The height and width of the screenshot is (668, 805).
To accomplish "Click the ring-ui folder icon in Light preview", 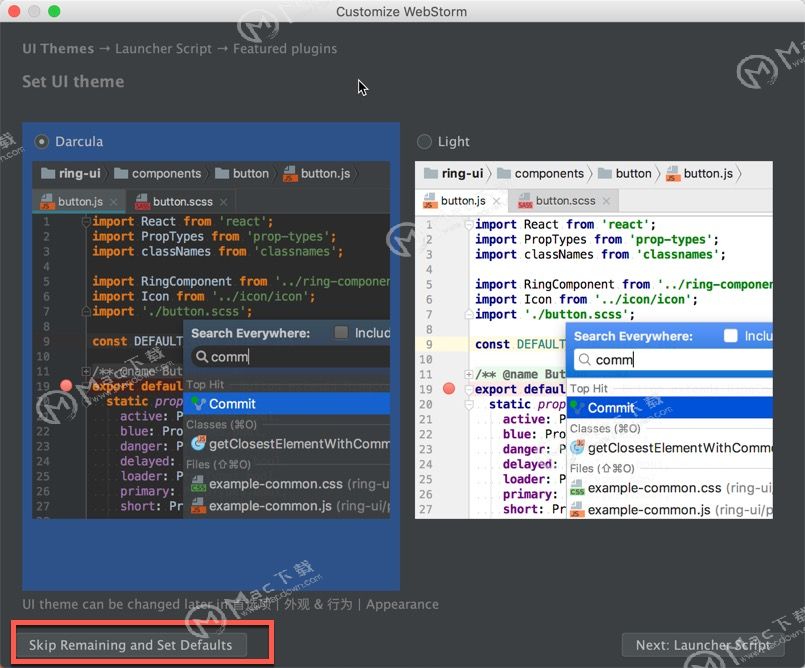I will pyautogui.click(x=431, y=174).
